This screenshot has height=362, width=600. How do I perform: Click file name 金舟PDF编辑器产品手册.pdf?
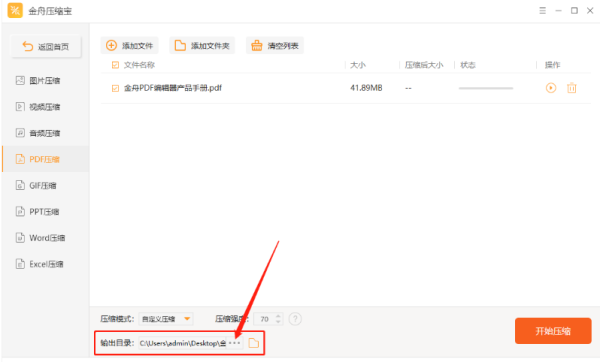173,88
